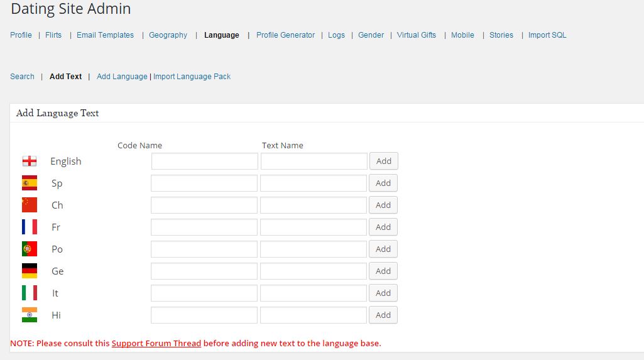
Task: Select the Fr Text Name field
Action: coord(314,227)
